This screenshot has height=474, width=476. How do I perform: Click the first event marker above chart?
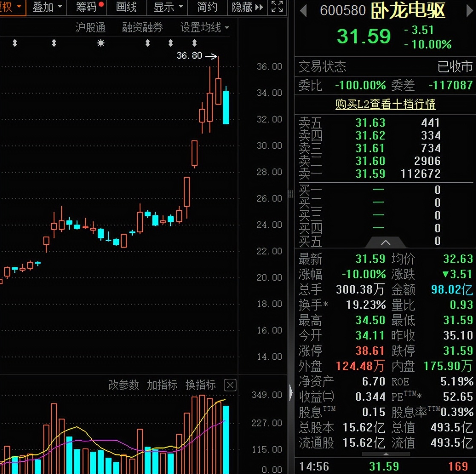tap(14, 43)
